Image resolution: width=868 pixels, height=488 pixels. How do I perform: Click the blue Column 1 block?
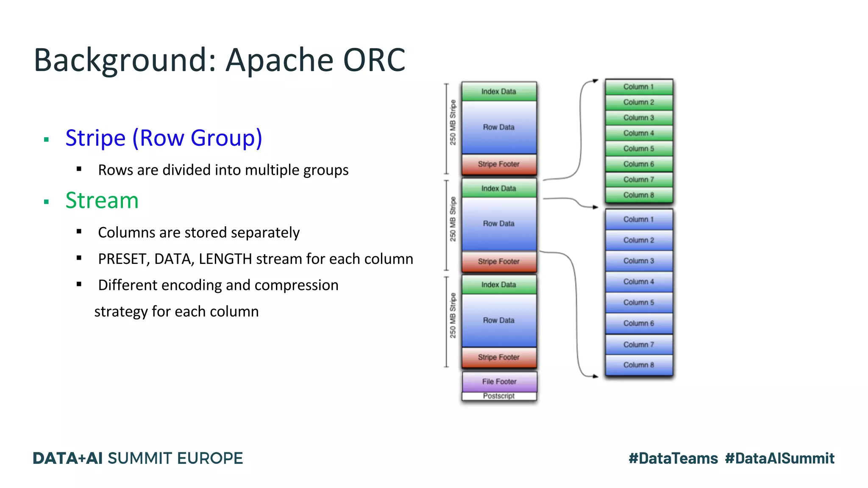point(639,219)
